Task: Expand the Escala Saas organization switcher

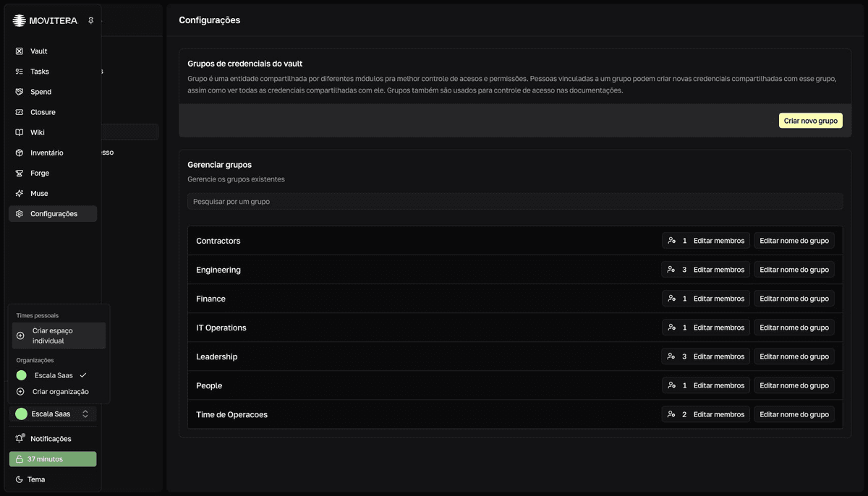Action: click(x=53, y=414)
